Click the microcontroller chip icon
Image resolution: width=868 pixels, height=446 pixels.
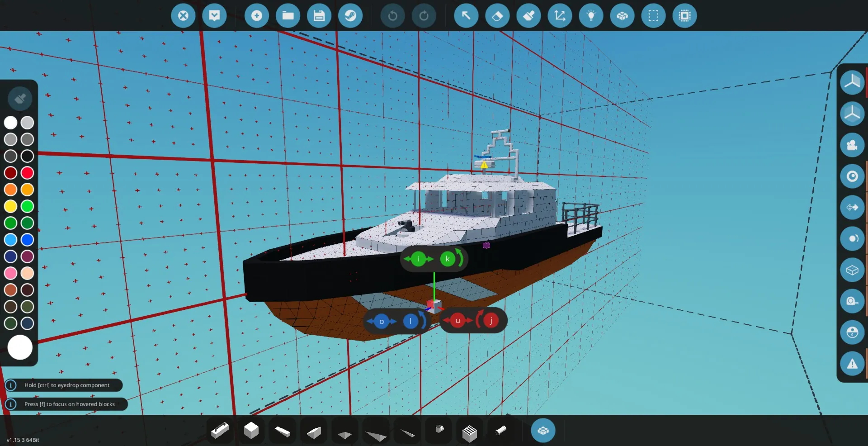tap(684, 16)
